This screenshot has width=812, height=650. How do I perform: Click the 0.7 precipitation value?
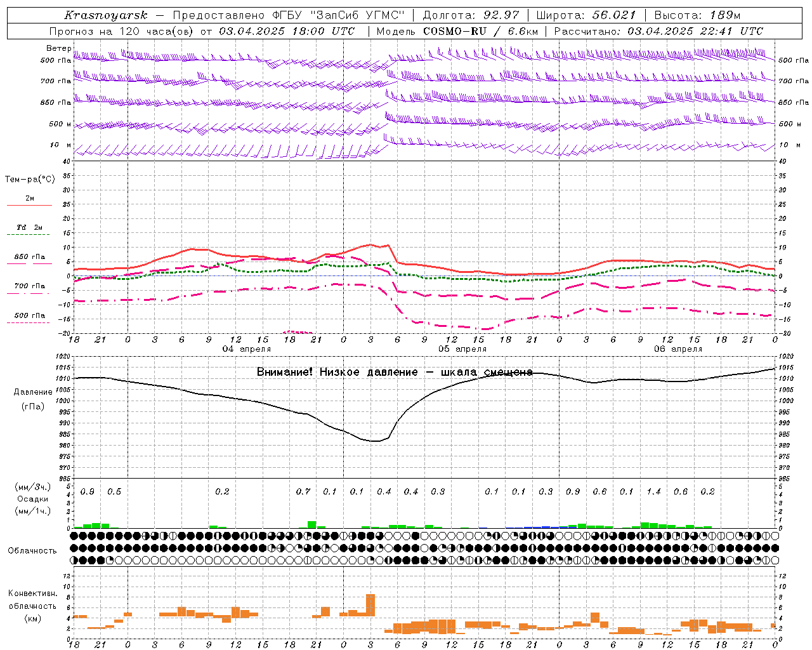(303, 491)
